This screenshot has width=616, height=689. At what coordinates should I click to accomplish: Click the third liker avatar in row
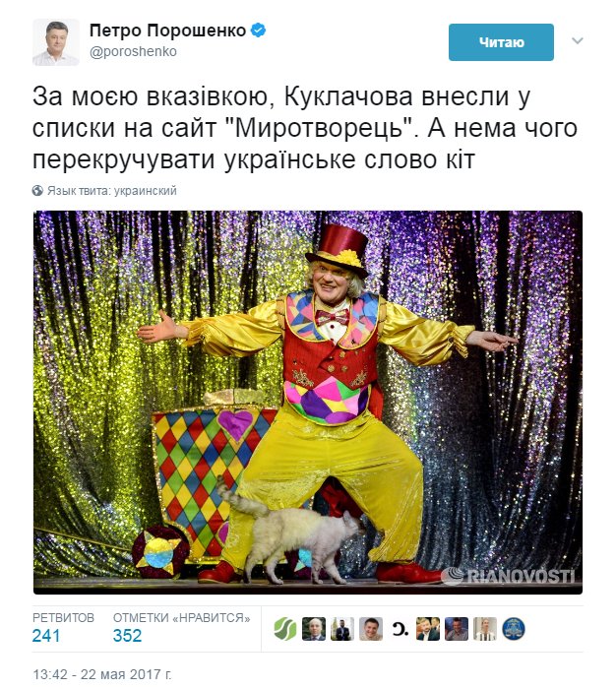click(342, 629)
